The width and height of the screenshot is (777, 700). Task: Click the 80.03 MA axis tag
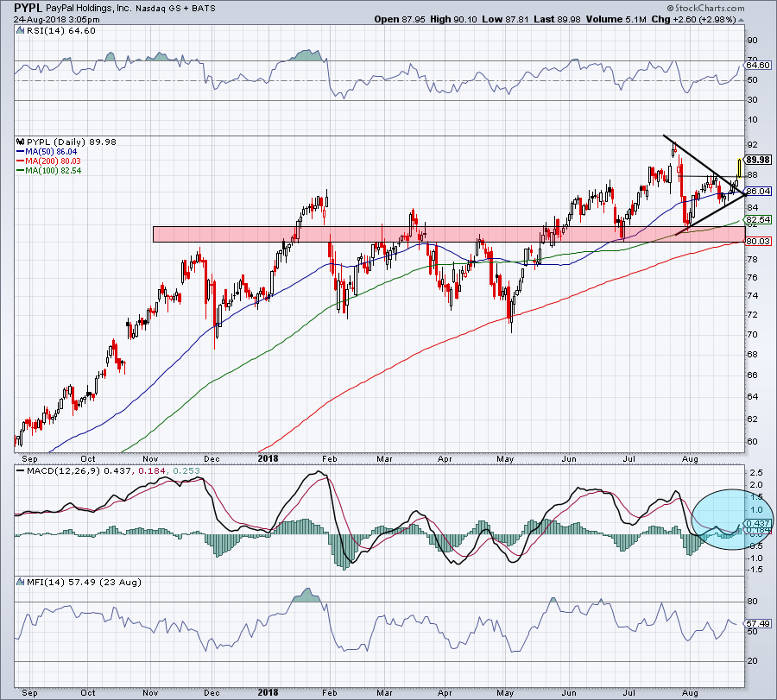[758, 242]
